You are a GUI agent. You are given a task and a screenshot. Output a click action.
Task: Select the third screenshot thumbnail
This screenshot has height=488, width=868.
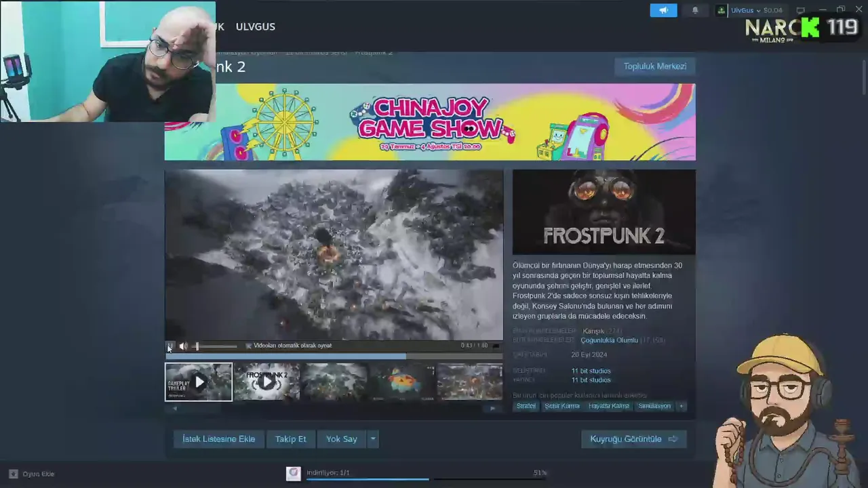[x=334, y=382]
